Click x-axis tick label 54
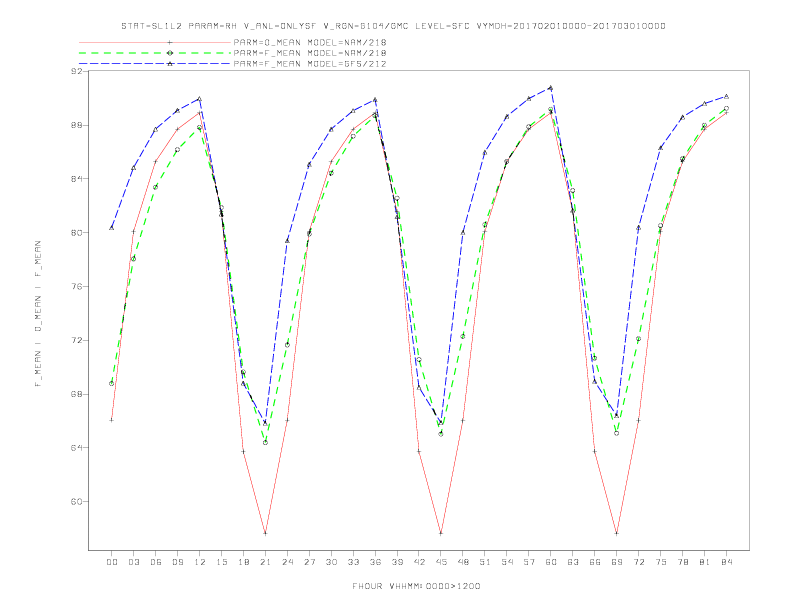The image size is (792, 612). pos(507,562)
